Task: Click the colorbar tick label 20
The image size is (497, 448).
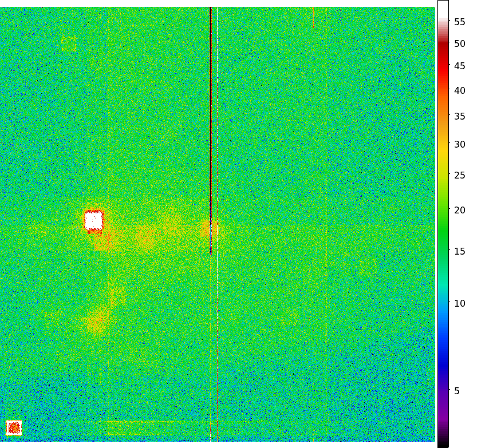Action: click(x=459, y=211)
